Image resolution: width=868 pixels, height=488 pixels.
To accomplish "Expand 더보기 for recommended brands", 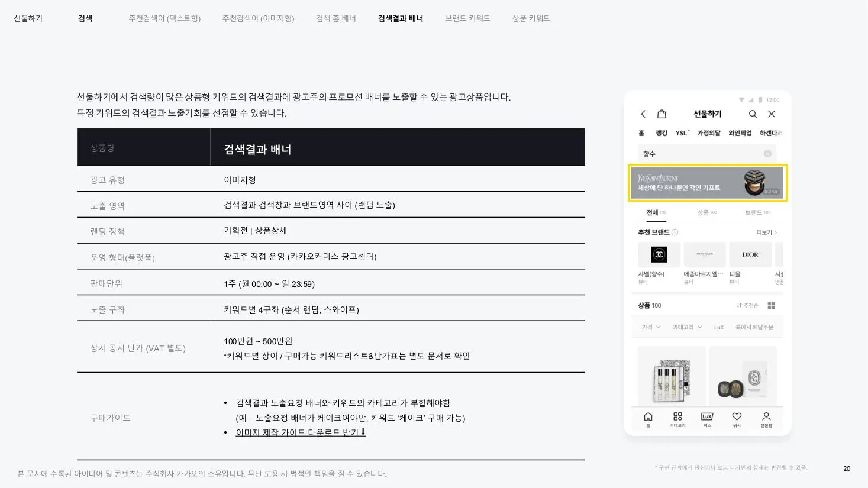I will click(x=766, y=232).
